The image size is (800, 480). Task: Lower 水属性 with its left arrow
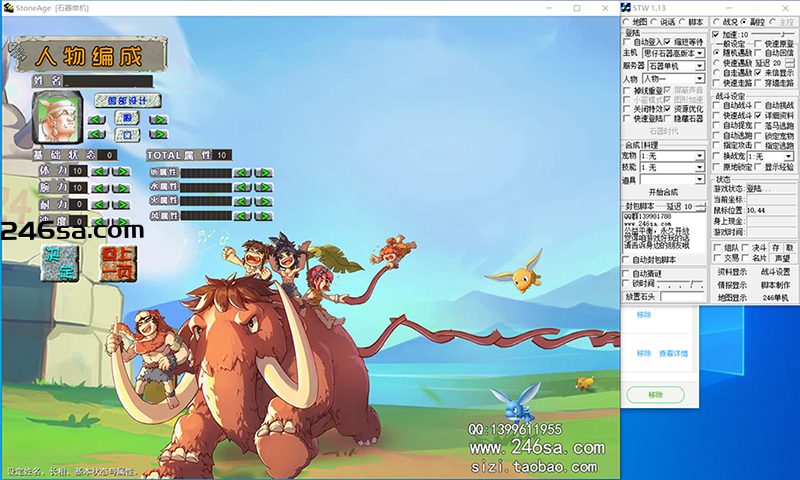coord(242,187)
